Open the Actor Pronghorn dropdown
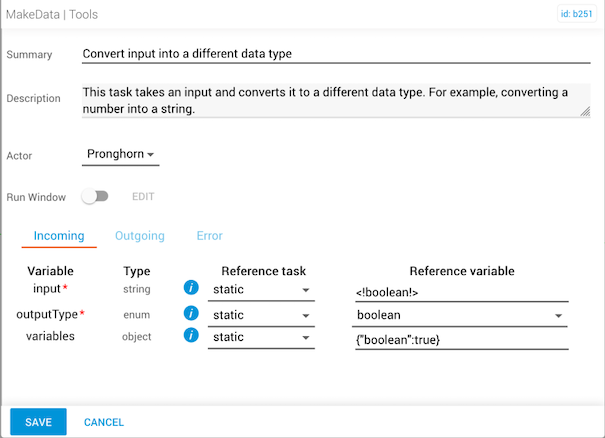The image size is (605, 438). (x=120, y=155)
